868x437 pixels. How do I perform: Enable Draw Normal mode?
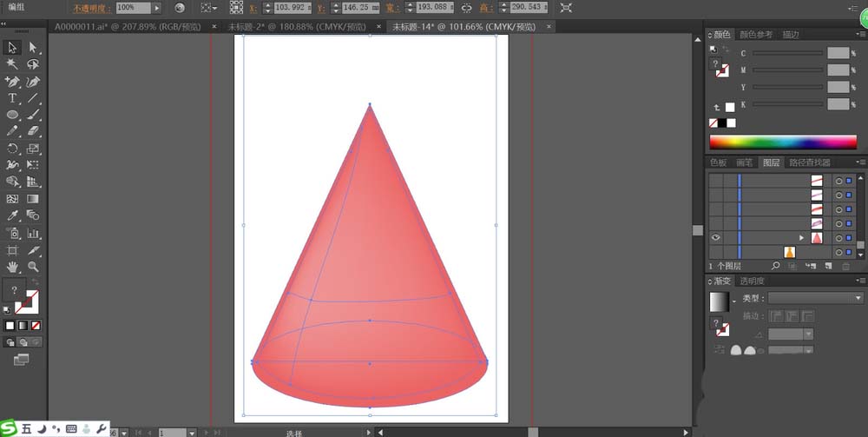click(10, 342)
